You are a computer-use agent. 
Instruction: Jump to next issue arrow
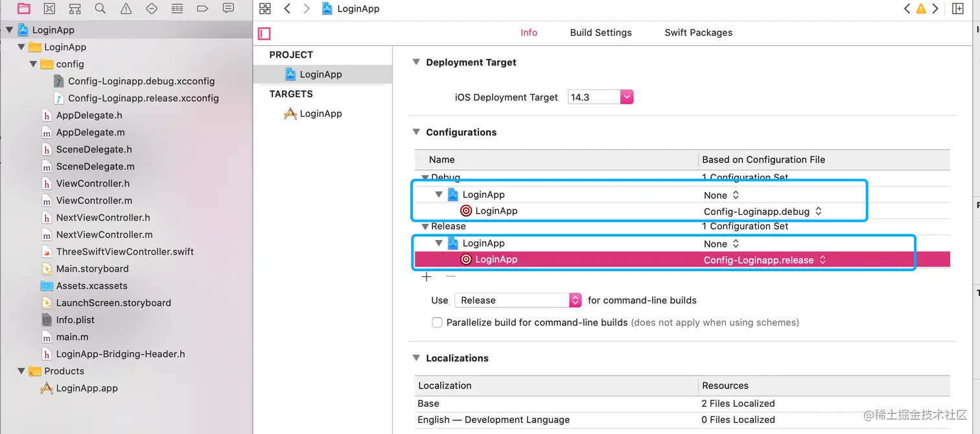pos(935,8)
